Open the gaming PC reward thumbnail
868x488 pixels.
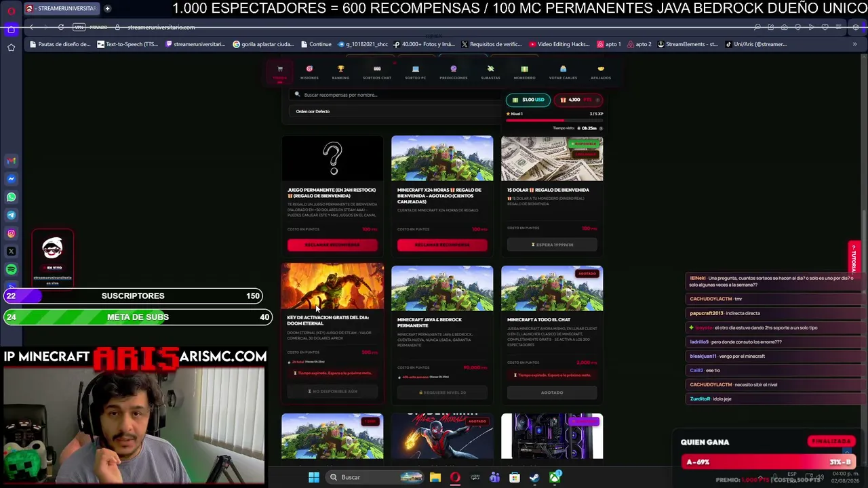click(552, 436)
